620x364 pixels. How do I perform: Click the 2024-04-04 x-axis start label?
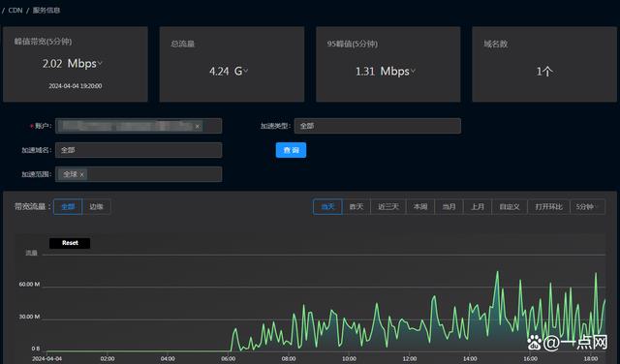click(x=47, y=359)
